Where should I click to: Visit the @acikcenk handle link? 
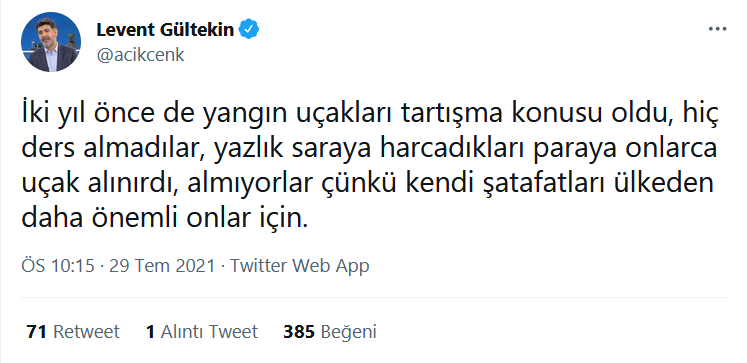click(x=141, y=55)
